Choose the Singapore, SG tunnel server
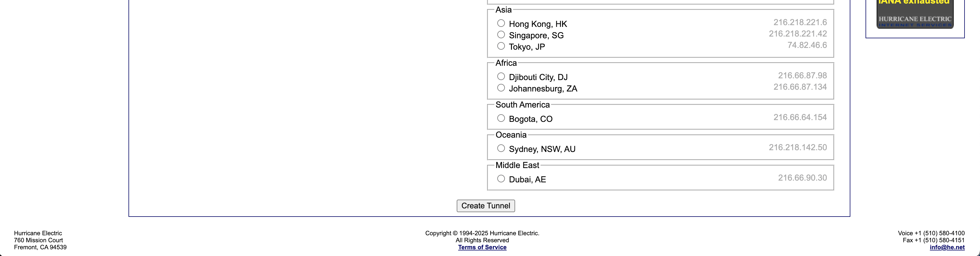This screenshot has height=256, width=980. (x=501, y=35)
